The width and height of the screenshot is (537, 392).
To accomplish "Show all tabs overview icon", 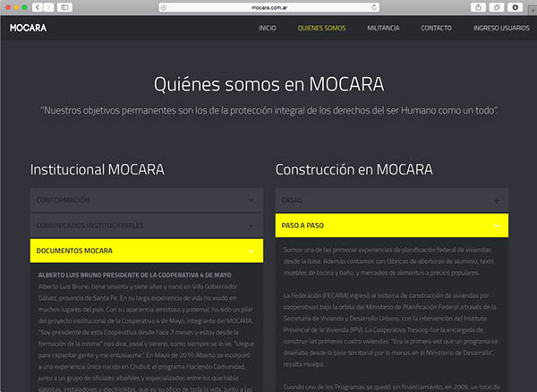I will pos(495,7).
